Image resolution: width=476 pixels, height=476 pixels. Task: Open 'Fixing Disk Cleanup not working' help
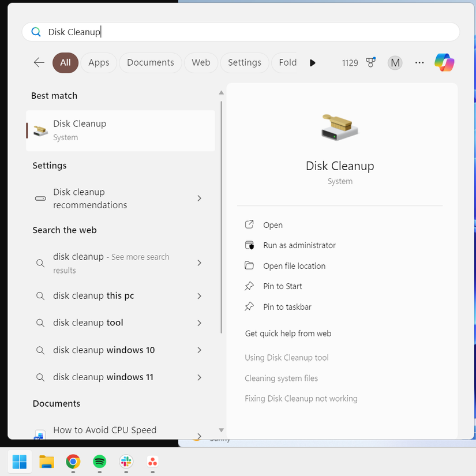pos(301,398)
